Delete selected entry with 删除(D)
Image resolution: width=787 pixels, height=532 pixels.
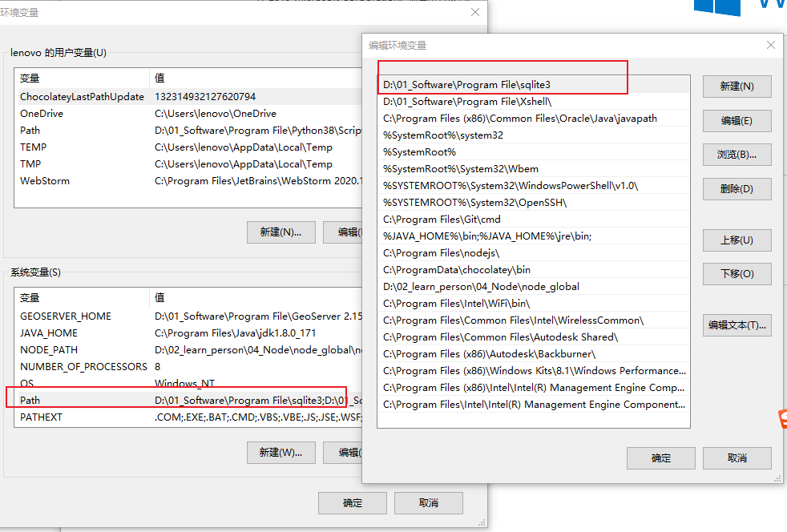coord(737,188)
